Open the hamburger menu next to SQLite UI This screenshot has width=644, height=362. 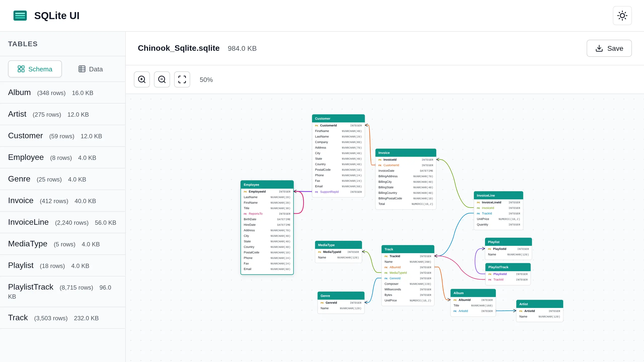click(20, 16)
